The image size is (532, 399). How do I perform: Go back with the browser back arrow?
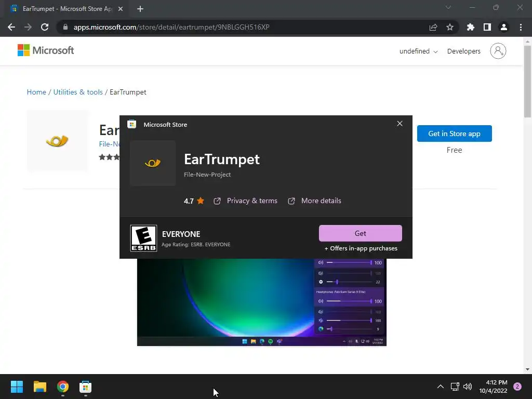pos(11,27)
